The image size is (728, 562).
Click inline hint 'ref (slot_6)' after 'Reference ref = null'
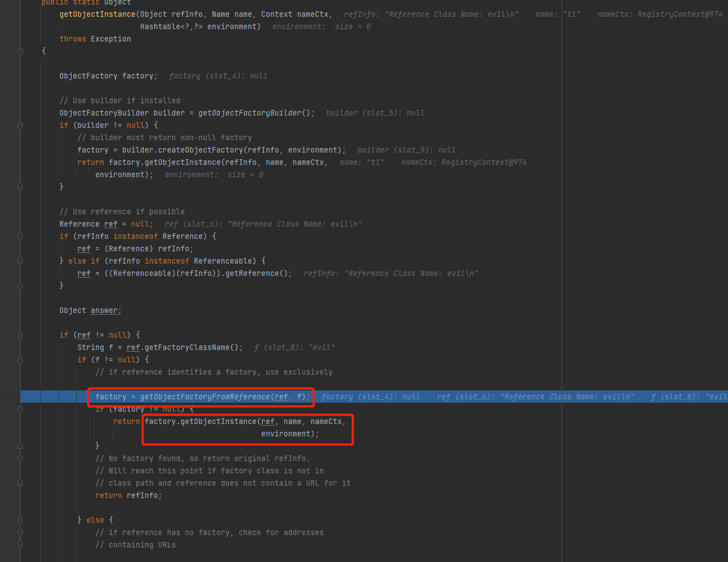click(x=263, y=224)
